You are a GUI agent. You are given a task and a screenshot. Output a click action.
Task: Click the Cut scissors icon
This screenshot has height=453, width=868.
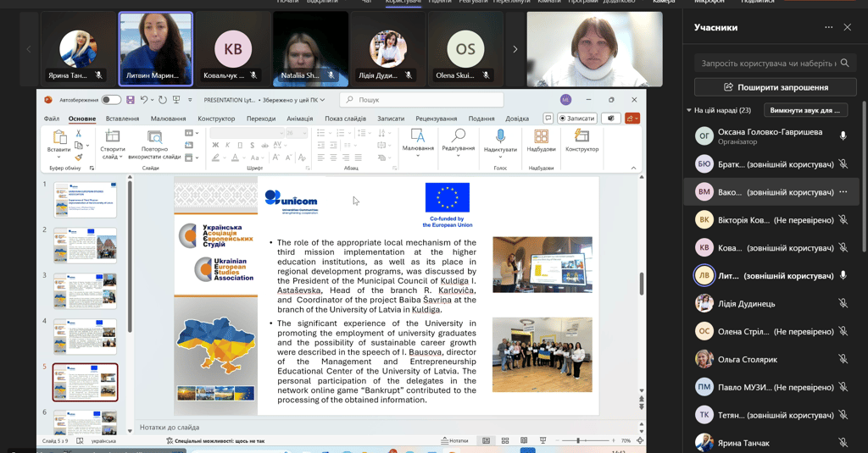click(79, 133)
